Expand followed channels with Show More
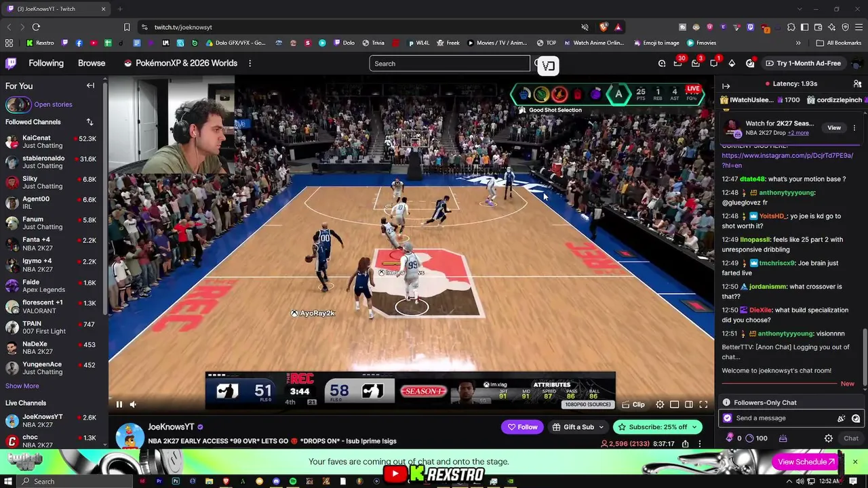This screenshot has width=868, height=488. (x=22, y=386)
